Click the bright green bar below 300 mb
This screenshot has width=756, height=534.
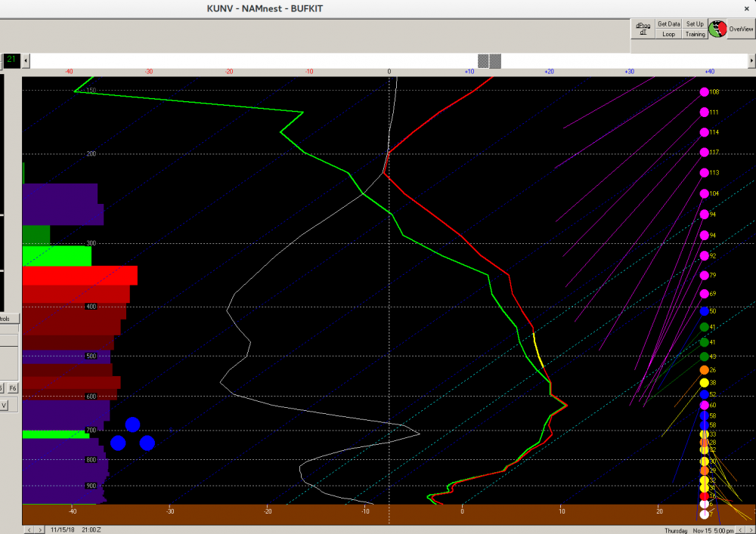click(x=57, y=256)
